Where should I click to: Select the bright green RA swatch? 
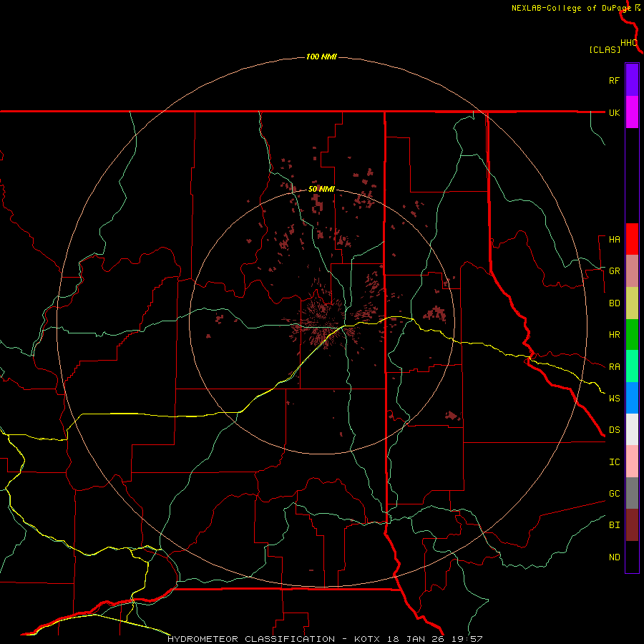click(632, 366)
